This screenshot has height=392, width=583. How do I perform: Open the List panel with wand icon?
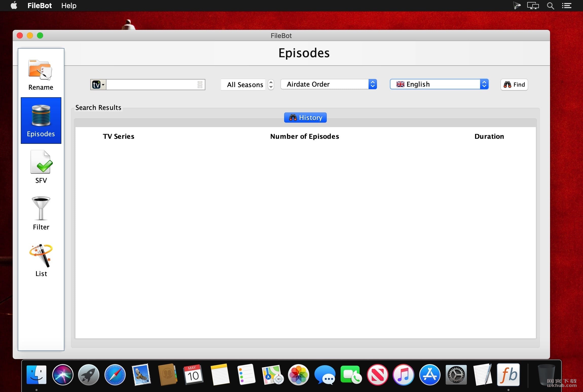point(41,260)
